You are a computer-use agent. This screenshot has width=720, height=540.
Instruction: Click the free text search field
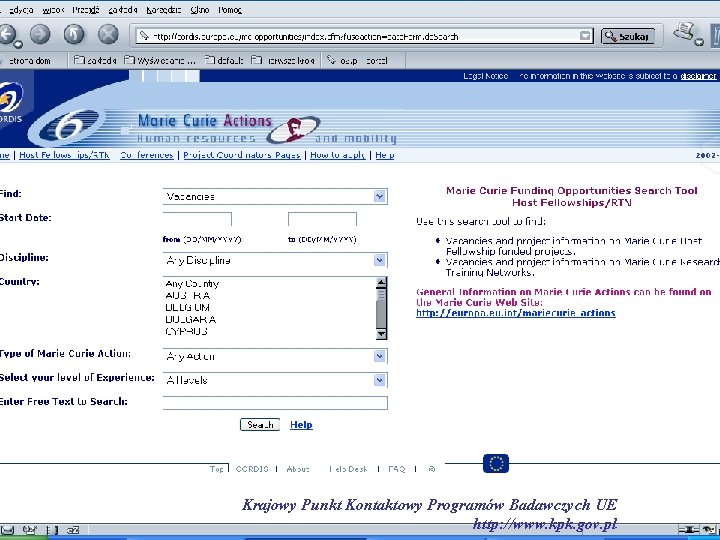coord(275,403)
